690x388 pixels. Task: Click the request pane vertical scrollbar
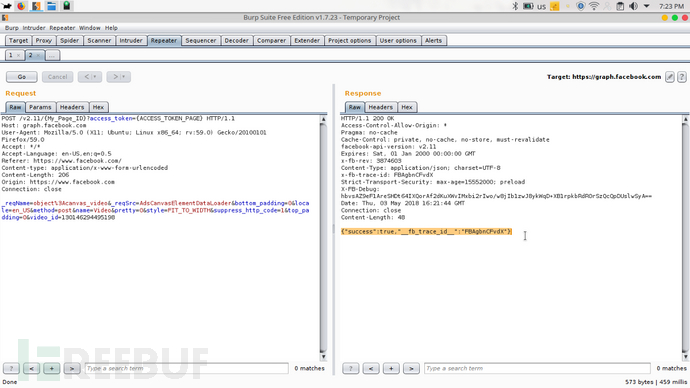[x=323, y=238]
